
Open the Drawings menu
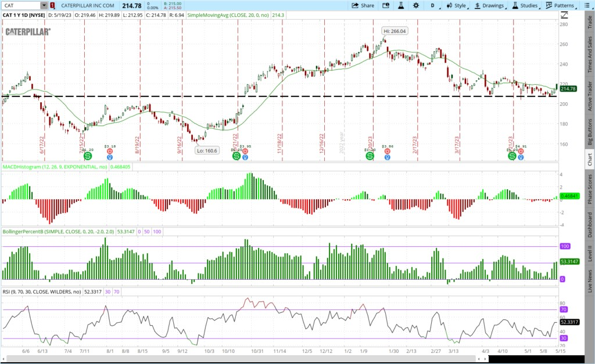pyautogui.click(x=490, y=5)
